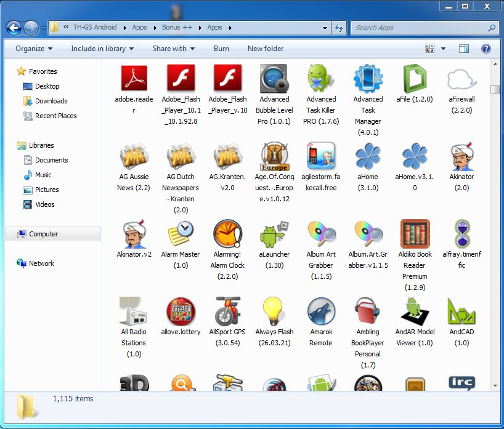Select Advanced Bubble Level Pro icon
This screenshot has height=429, width=504.
point(274,78)
